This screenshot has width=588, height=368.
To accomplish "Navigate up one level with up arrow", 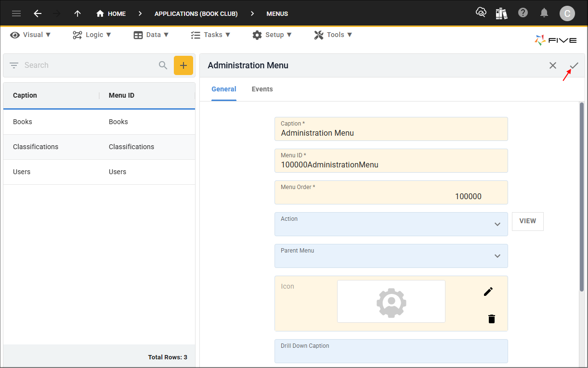I will coord(78,13).
